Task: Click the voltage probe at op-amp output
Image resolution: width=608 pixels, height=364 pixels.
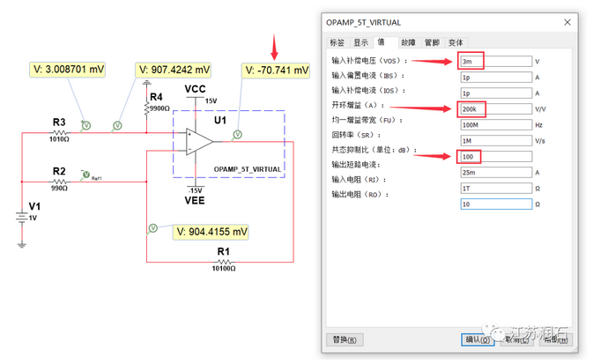Action: click(236, 135)
